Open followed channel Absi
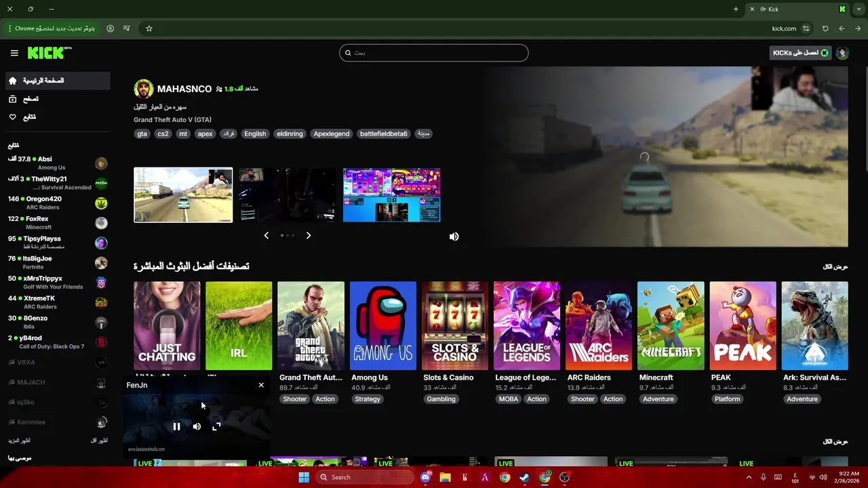 [57, 163]
